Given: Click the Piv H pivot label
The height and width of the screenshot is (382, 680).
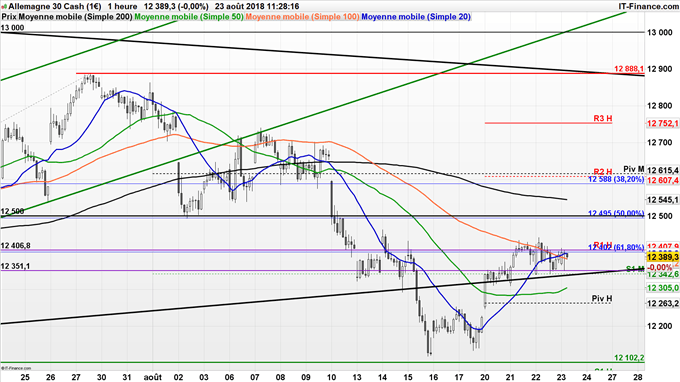Looking at the screenshot, I should pos(602,298).
